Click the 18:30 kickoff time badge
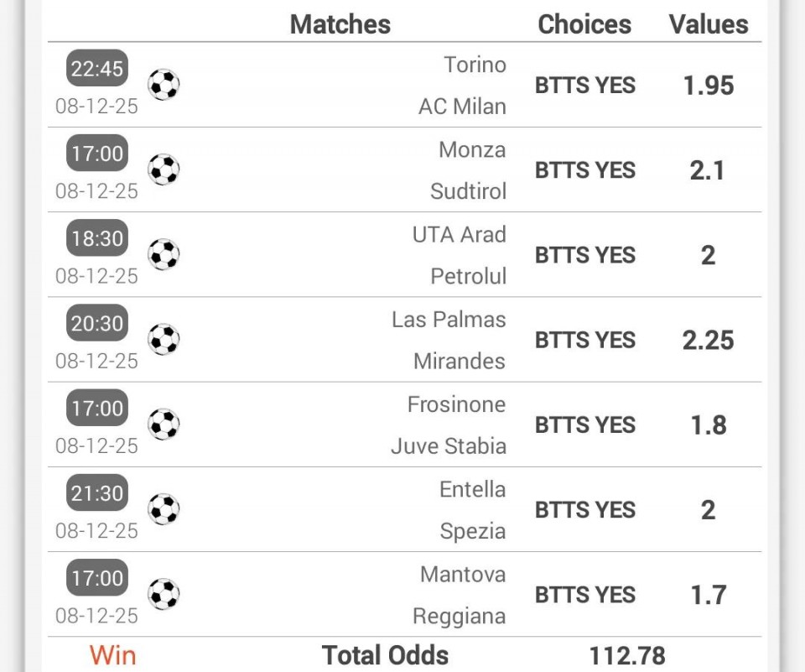The width and height of the screenshot is (805, 672). pyautogui.click(x=97, y=238)
